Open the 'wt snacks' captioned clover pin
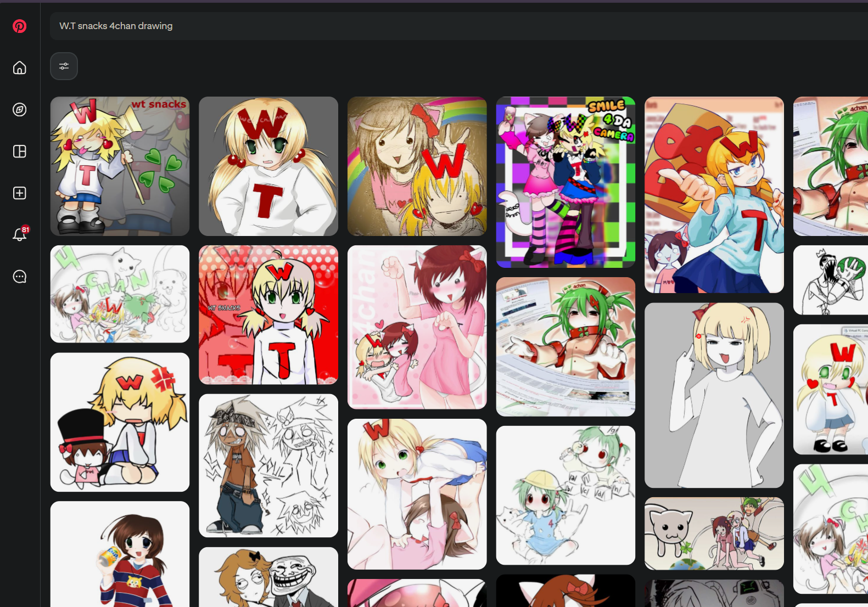Image resolution: width=868 pixels, height=607 pixels. [x=120, y=166]
